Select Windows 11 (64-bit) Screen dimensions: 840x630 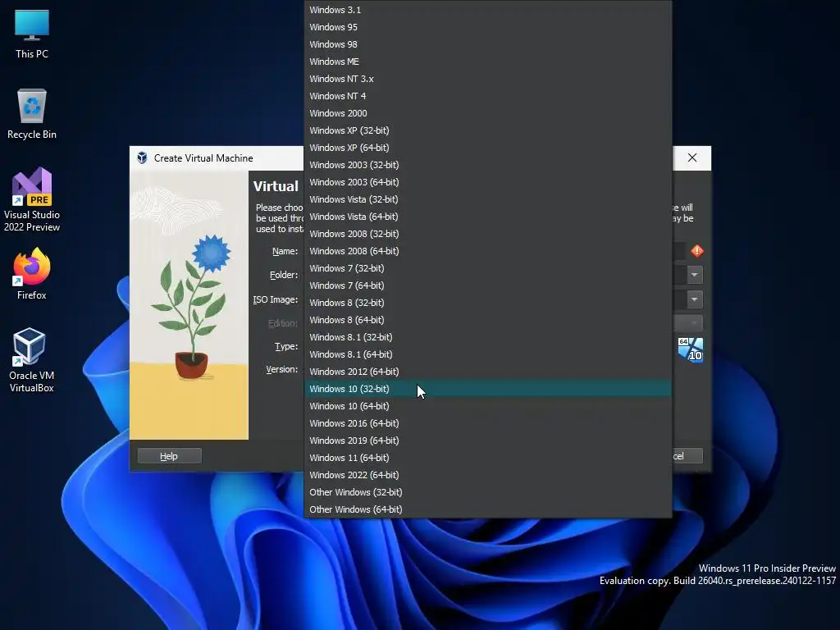pyautogui.click(x=488, y=458)
